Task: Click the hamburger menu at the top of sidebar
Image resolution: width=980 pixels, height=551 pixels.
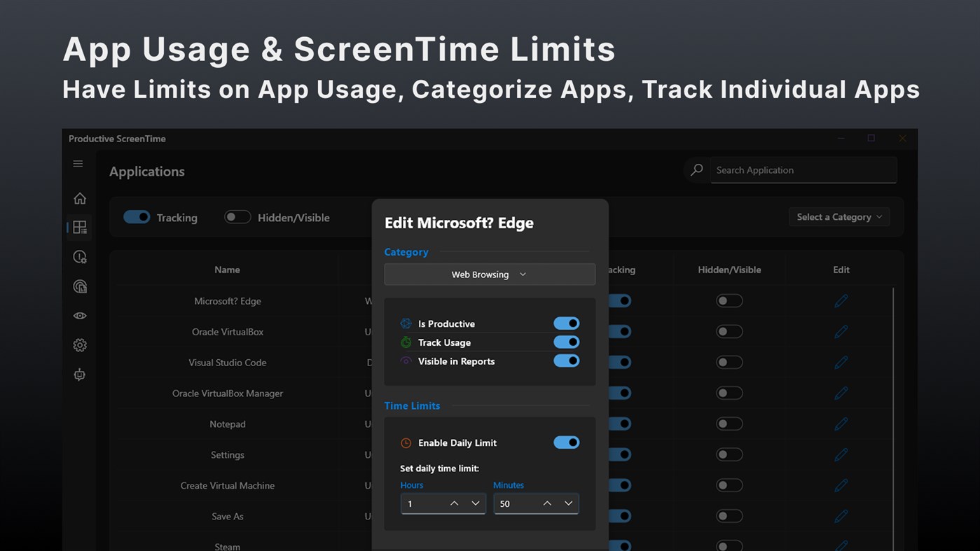Action: click(78, 163)
